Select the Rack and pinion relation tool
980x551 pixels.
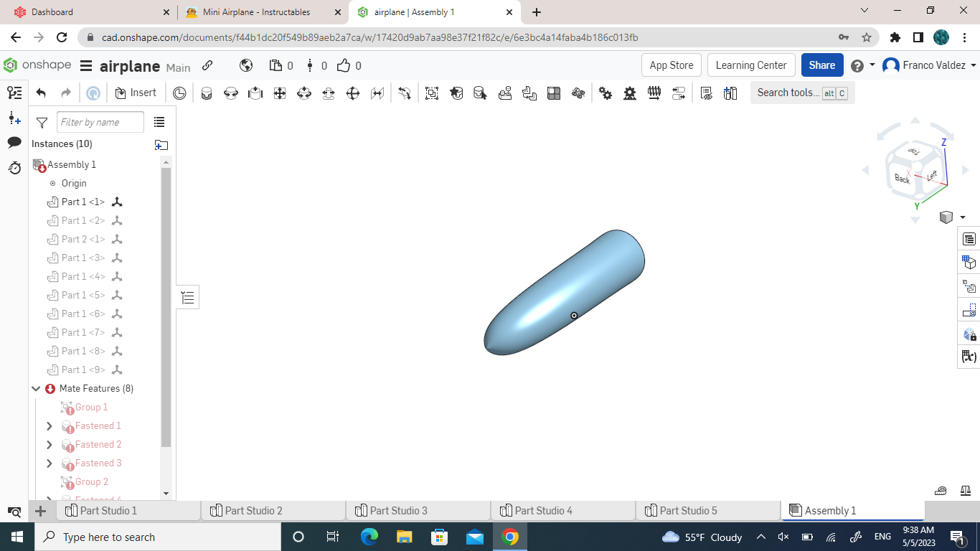click(x=630, y=93)
